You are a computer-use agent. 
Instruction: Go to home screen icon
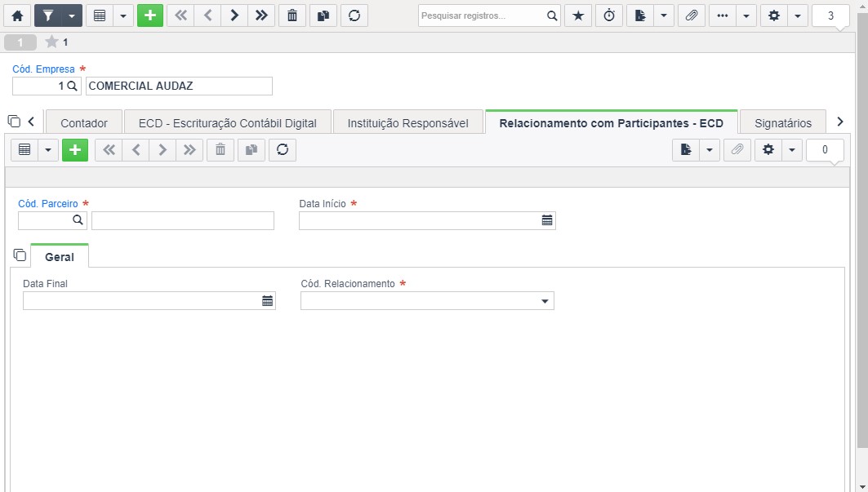coord(17,16)
